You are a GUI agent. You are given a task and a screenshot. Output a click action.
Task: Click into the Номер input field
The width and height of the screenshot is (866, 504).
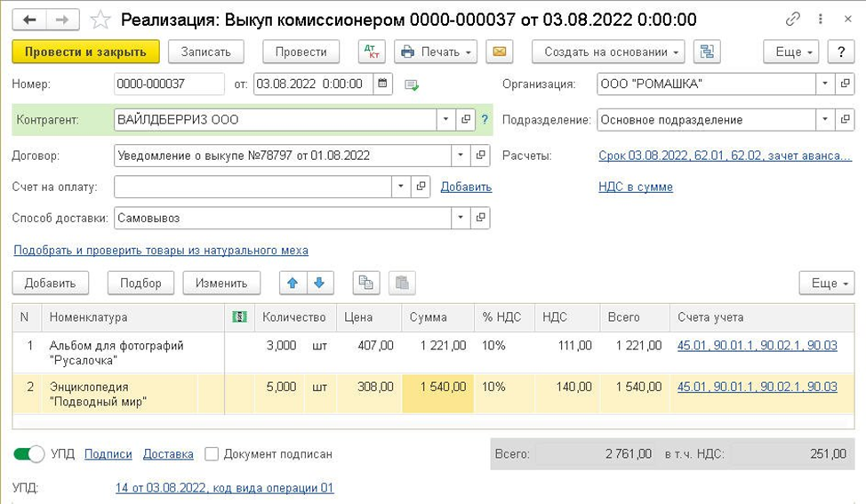[169, 84]
